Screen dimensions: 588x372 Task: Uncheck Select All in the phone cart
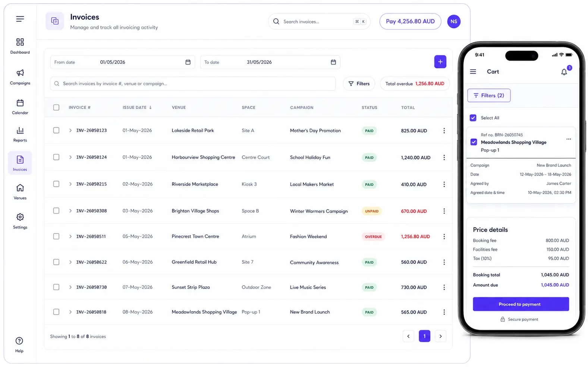pos(473,118)
